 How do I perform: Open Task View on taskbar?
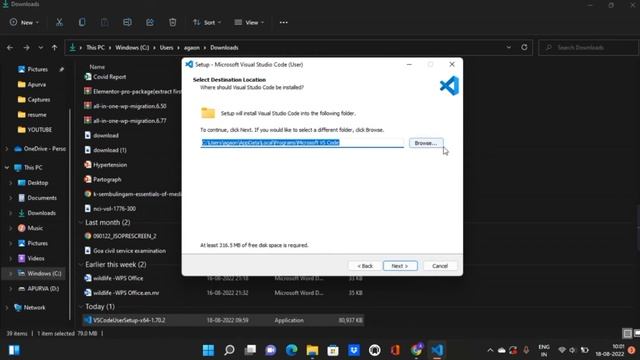click(x=250, y=350)
